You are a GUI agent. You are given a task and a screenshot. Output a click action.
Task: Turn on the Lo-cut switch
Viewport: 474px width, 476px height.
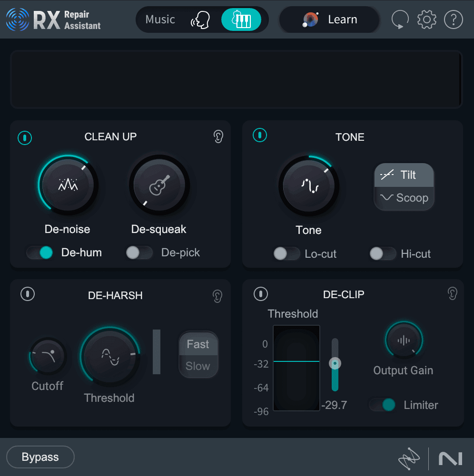click(x=287, y=253)
